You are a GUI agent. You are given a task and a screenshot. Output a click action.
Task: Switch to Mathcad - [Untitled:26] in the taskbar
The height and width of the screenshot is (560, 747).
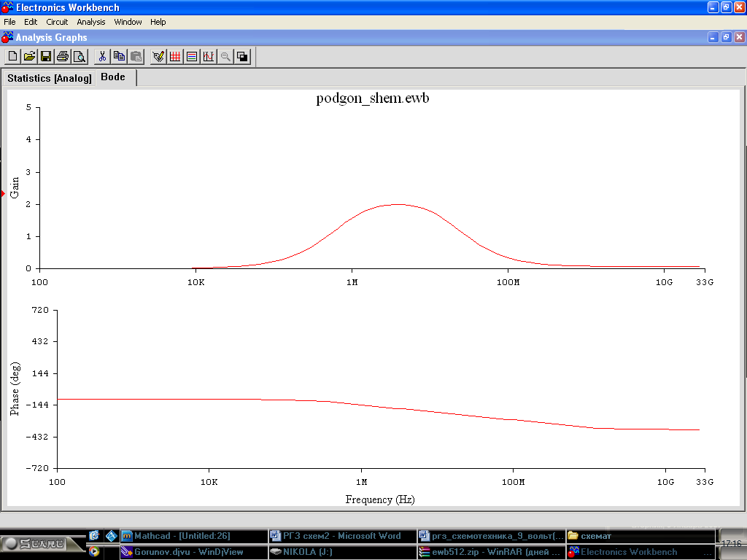193,536
